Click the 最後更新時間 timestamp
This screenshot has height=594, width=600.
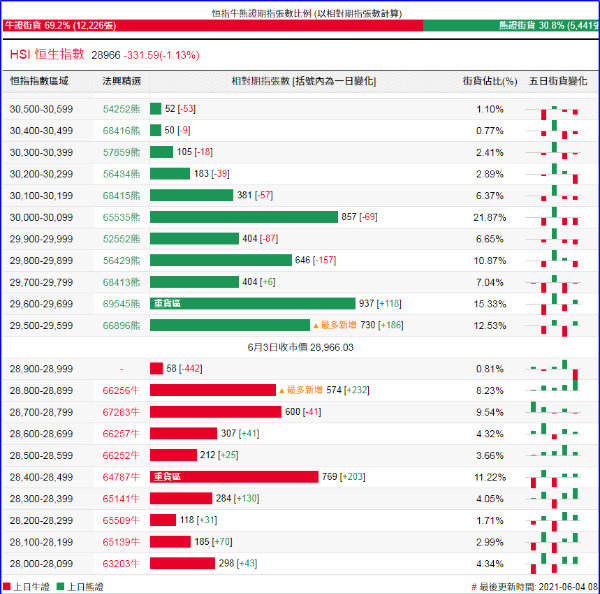tap(535, 587)
